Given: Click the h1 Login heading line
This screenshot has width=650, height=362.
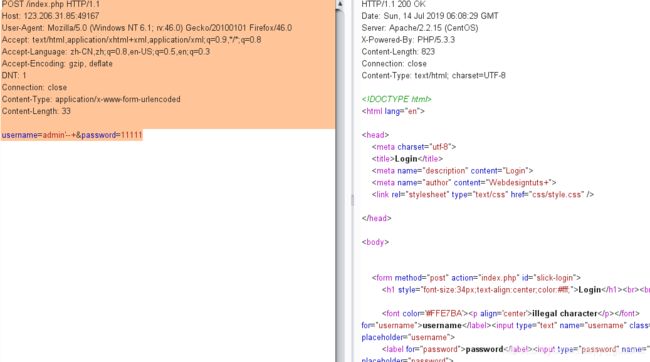Looking at the screenshot, I should pyautogui.click(x=516, y=290).
